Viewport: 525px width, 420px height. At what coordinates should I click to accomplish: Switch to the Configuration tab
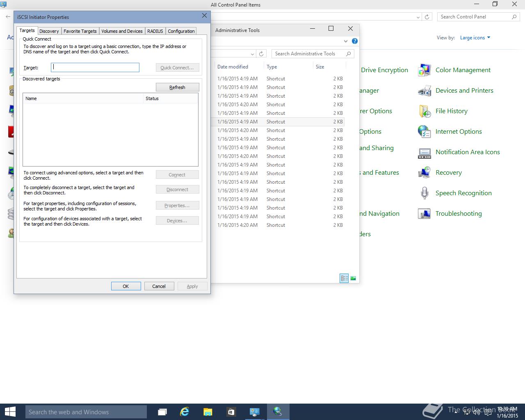point(181,31)
